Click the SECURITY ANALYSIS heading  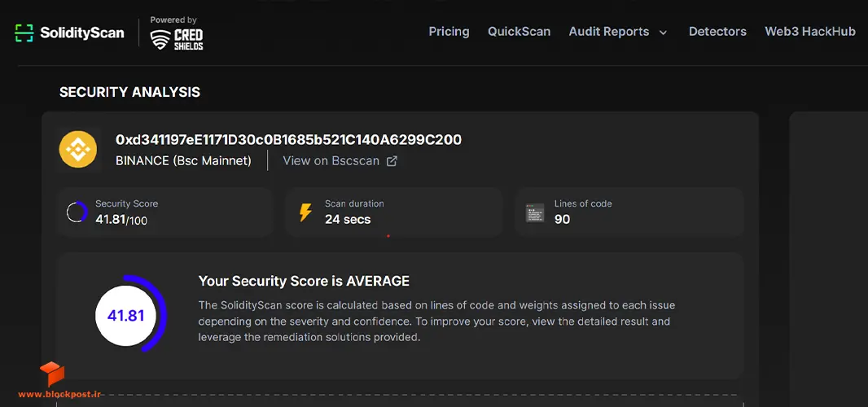point(129,93)
